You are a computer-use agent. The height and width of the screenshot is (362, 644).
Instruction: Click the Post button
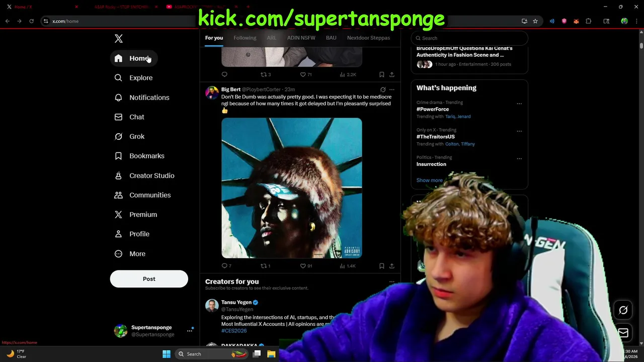pos(149,279)
